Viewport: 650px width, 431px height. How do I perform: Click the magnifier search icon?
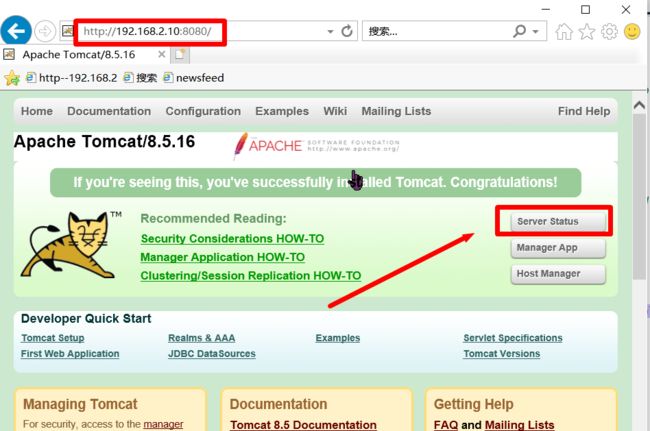(519, 31)
